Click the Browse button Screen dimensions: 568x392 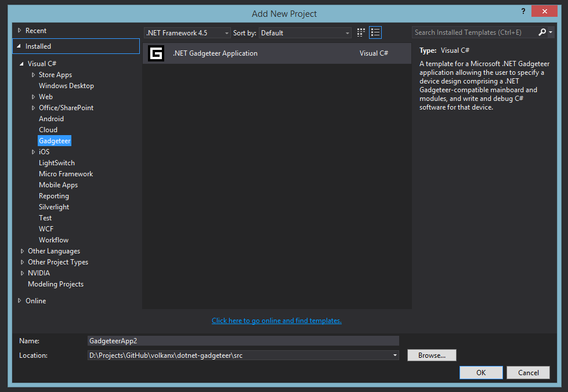point(431,355)
